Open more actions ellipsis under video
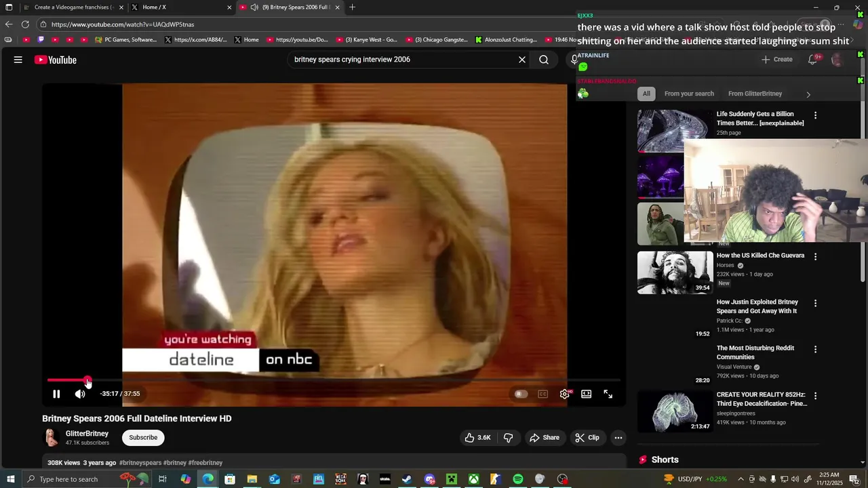The height and width of the screenshot is (488, 868). point(618,438)
